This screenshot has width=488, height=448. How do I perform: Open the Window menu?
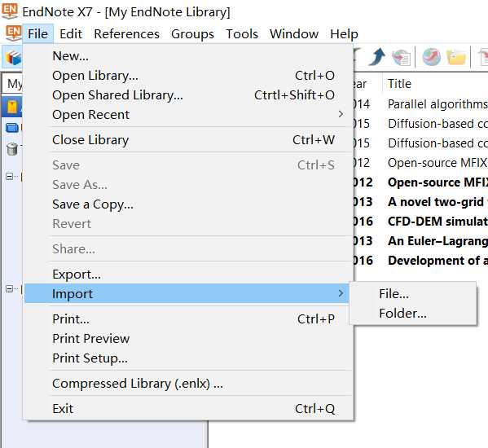click(x=294, y=33)
